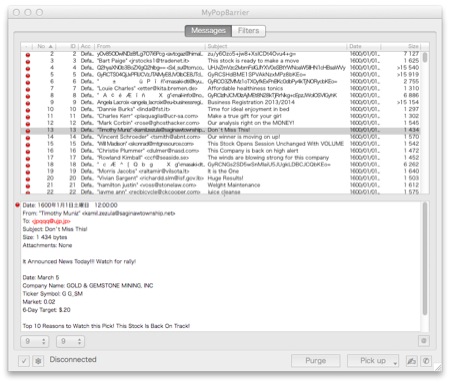
Task: Select 'It is the One' subject
Action: [223, 171]
